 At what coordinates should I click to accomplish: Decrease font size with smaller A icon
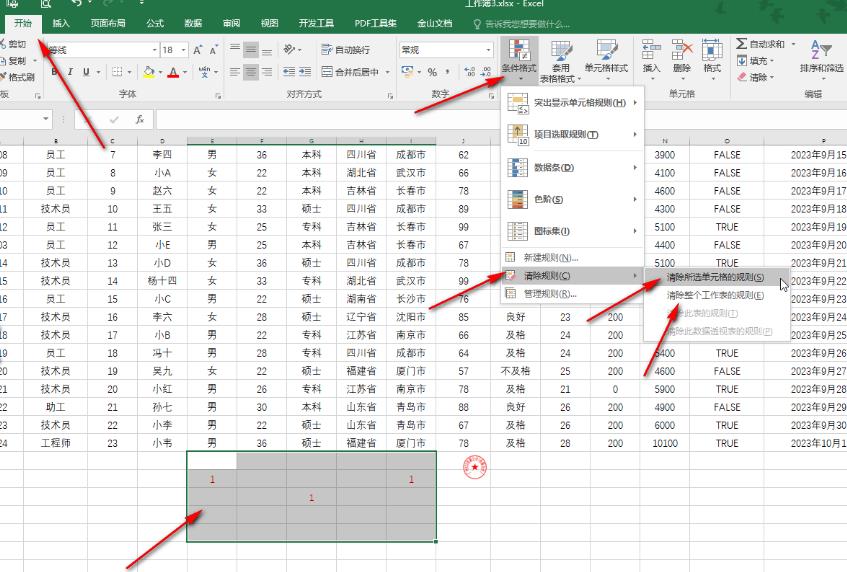[213, 50]
